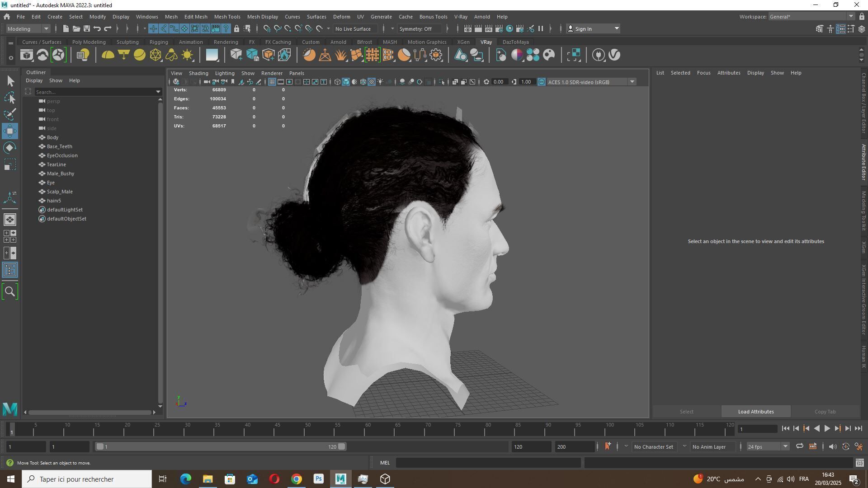
Task: Toggle textured display in viewport
Action: (372, 82)
